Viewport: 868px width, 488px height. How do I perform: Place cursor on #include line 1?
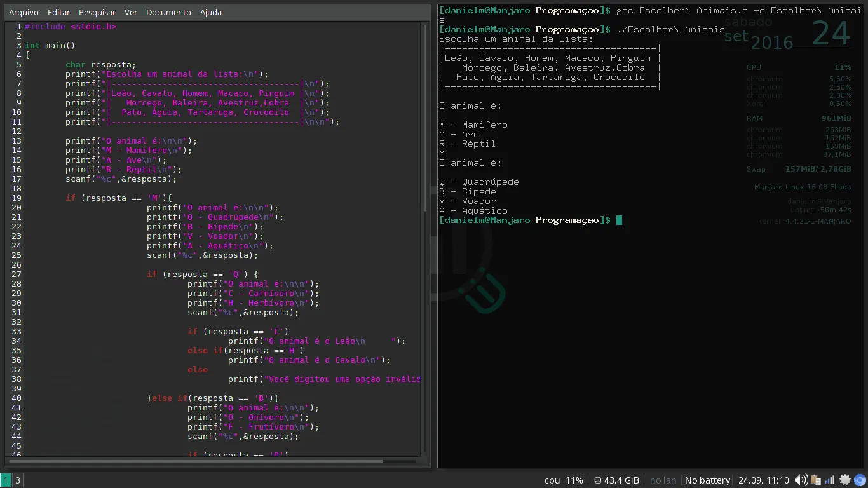[x=71, y=27]
